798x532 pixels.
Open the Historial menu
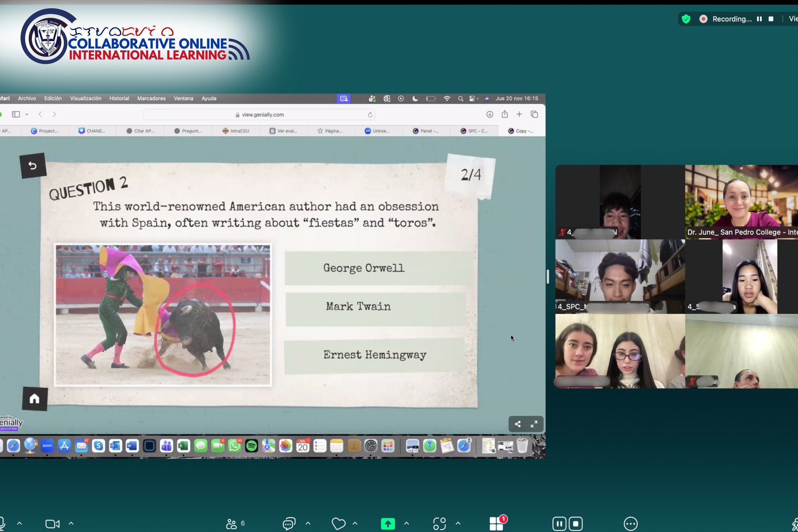119,99
